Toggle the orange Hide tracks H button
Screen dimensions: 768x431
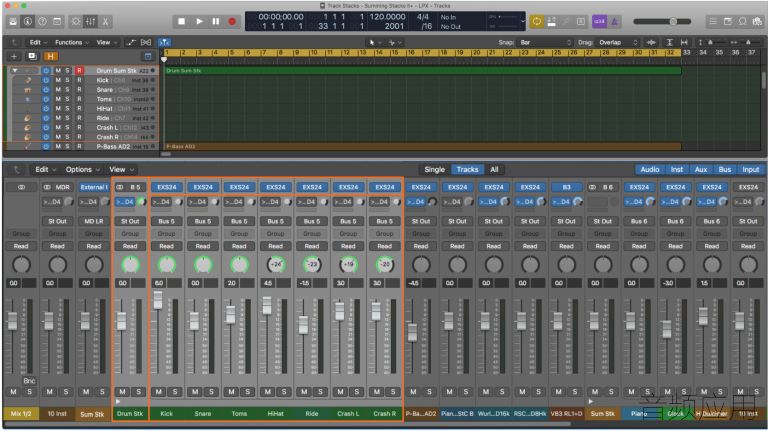(50, 56)
